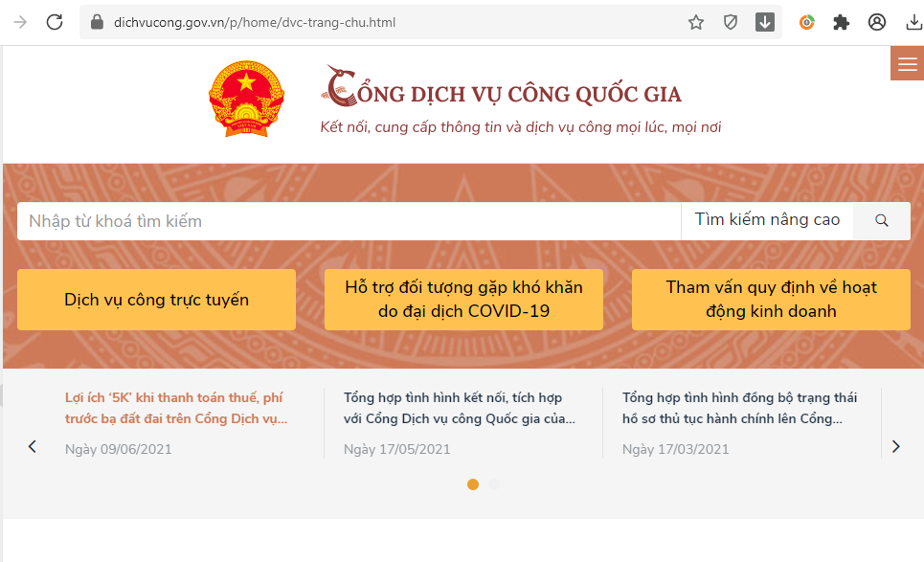Click the Vietnam national emblem logo

[x=246, y=99]
